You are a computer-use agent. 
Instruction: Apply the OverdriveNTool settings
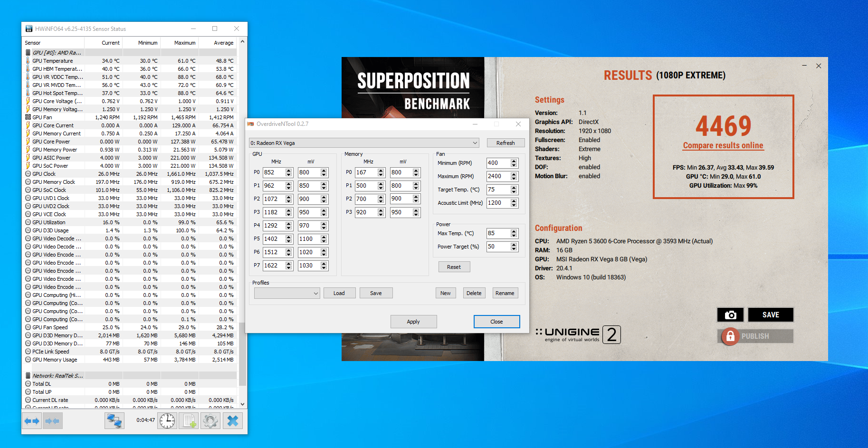[x=413, y=322]
